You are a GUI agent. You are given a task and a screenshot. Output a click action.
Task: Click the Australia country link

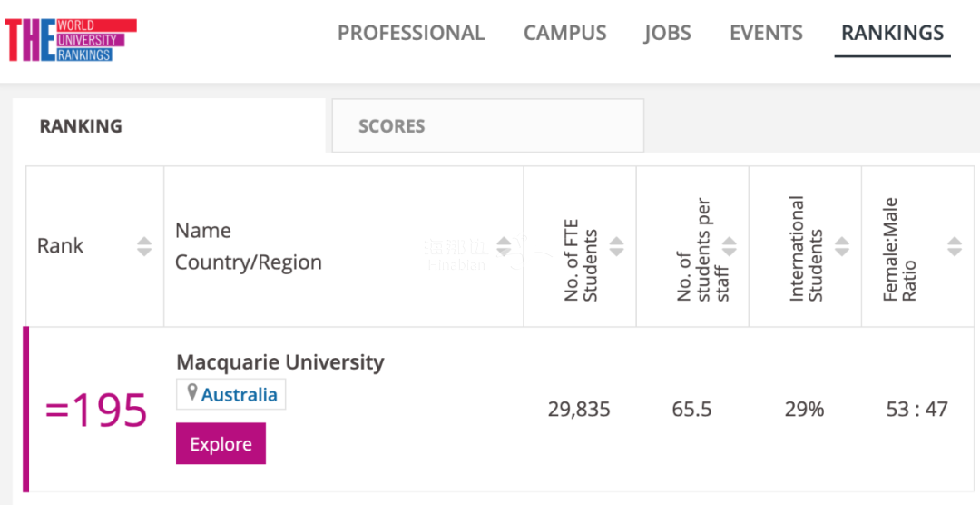[x=239, y=394]
